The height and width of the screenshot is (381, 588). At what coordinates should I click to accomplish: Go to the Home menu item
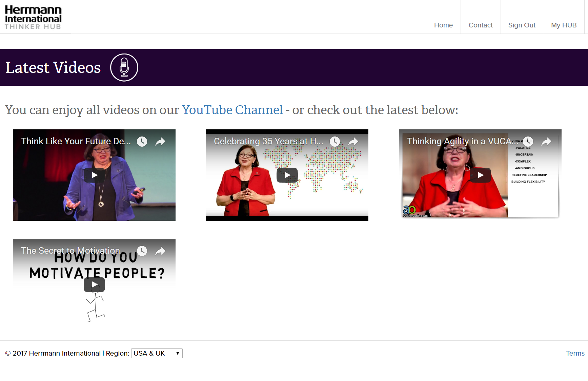[x=443, y=25]
